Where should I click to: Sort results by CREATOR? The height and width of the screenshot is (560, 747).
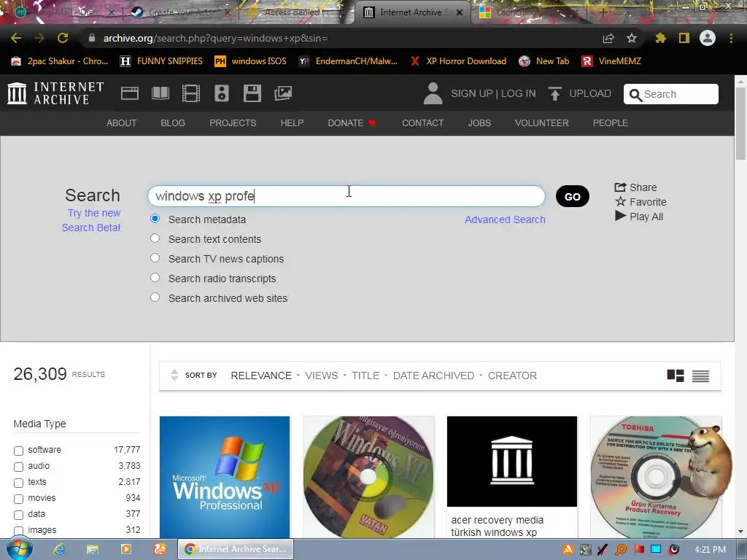[x=512, y=376]
